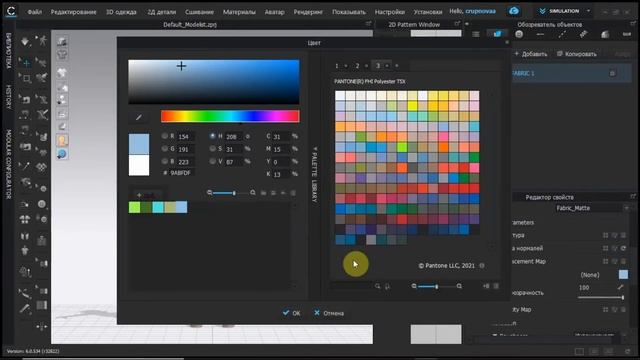Viewport: 640px width, 360px height.
Task: Open the Редактирование menu
Action: point(73,12)
